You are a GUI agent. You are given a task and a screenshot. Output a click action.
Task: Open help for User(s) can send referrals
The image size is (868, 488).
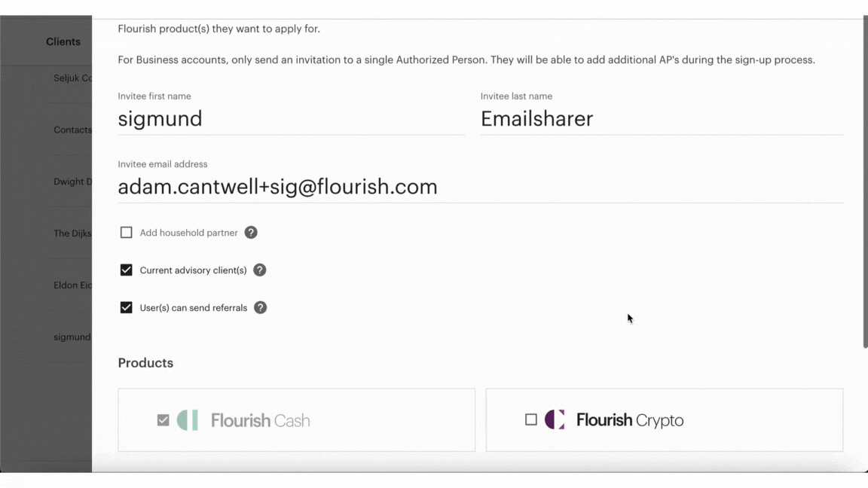[x=260, y=308]
